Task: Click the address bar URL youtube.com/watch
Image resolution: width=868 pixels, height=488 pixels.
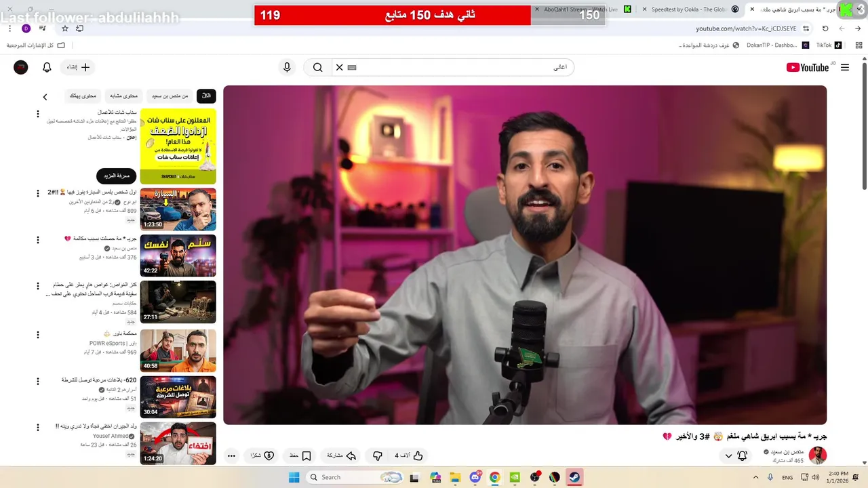Action: click(x=746, y=28)
